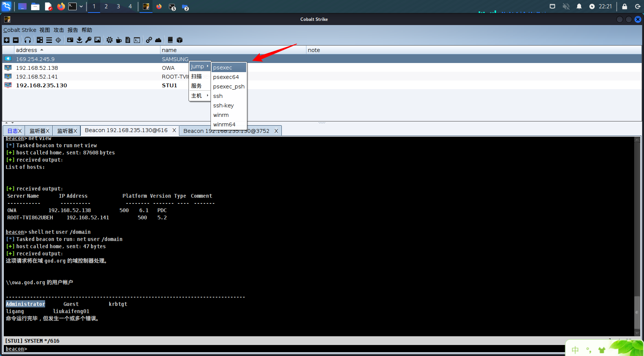
Task: Expand the terminal launcher dropdown arrow
Action: coord(81,6)
